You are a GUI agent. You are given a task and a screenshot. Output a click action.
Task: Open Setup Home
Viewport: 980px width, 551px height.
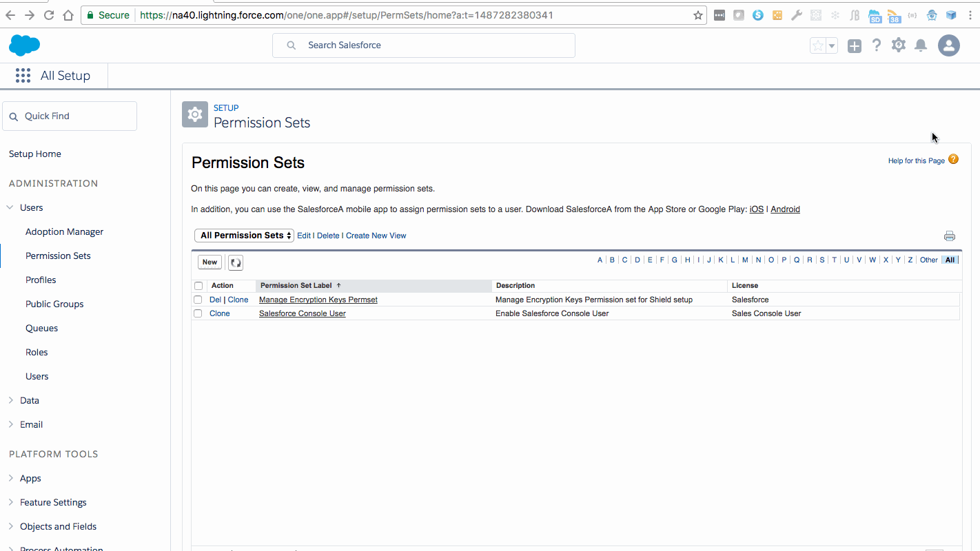[35, 154]
